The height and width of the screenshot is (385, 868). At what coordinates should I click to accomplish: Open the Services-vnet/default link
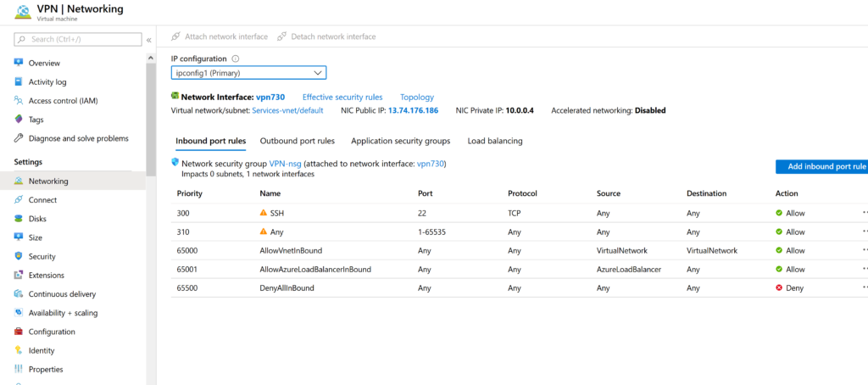tap(287, 110)
